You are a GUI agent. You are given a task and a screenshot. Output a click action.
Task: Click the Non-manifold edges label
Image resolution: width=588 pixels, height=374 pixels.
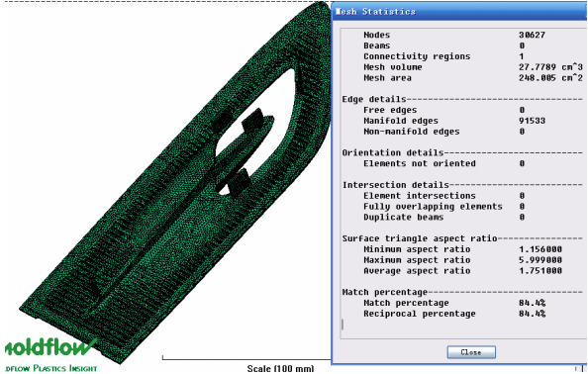pyautogui.click(x=412, y=132)
